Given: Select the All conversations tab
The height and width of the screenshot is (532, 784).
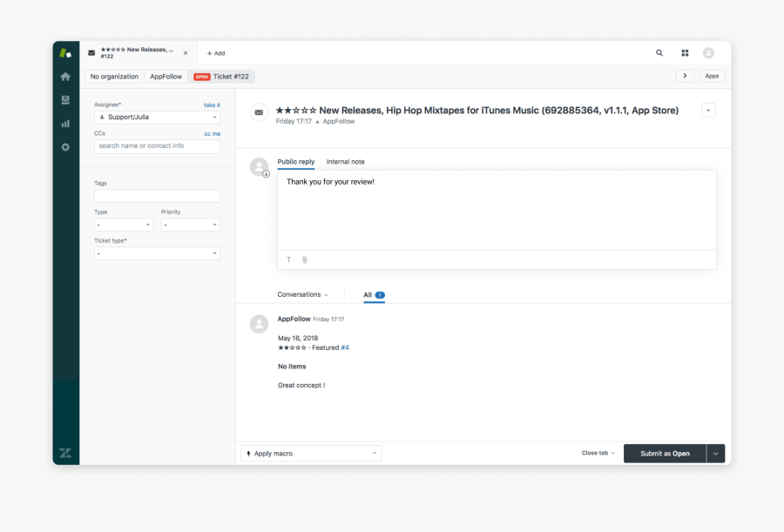Looking at the screenshot, I should point(374,295).
